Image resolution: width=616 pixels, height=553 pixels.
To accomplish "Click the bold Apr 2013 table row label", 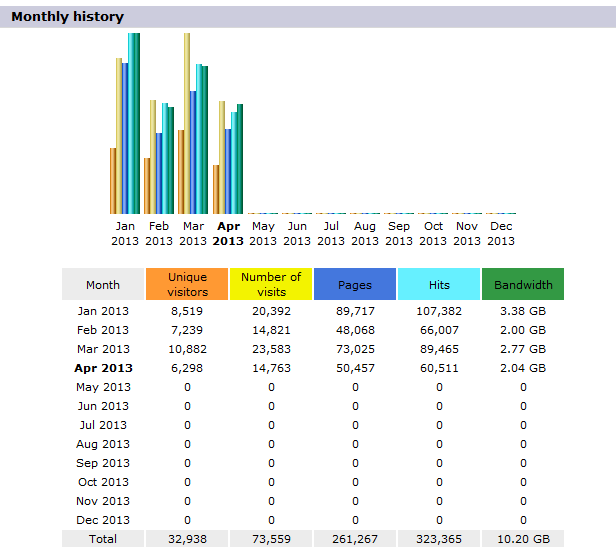I will click(103, 368).
